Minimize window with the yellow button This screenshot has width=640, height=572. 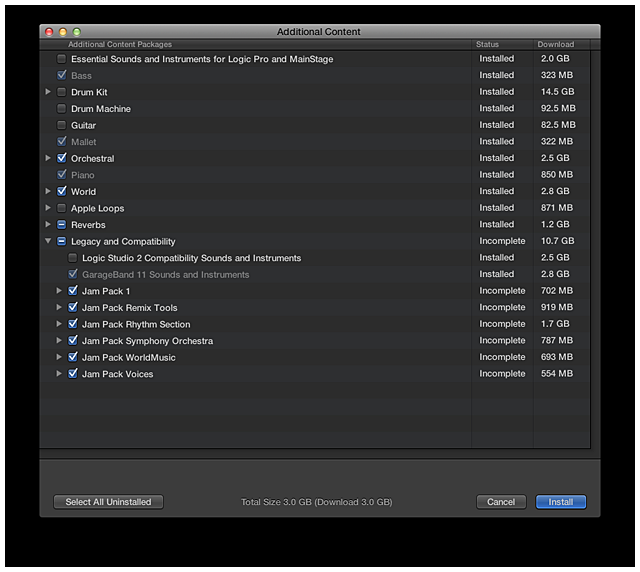(x=63, y=32)
